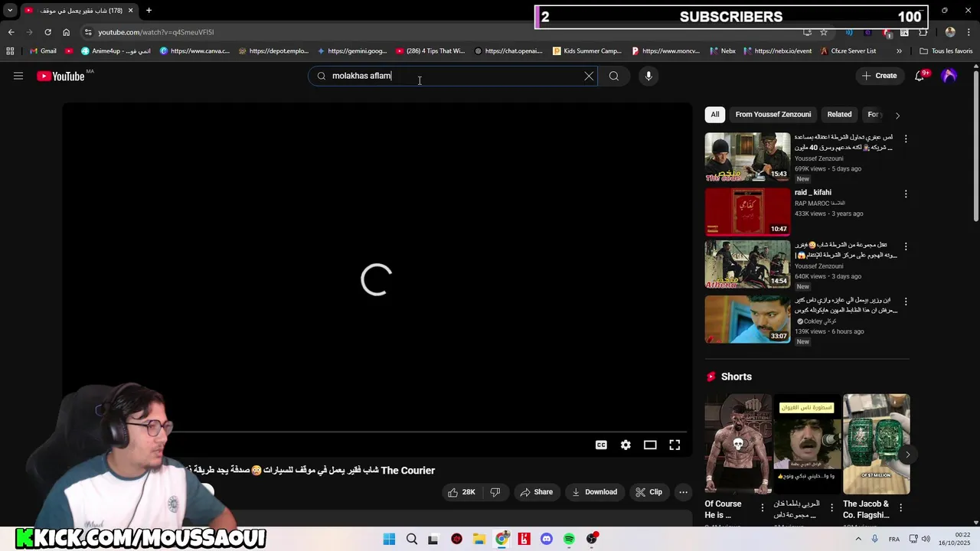980x551 pixels.
Task: Reload the page
Action: [x=47, y=32]
